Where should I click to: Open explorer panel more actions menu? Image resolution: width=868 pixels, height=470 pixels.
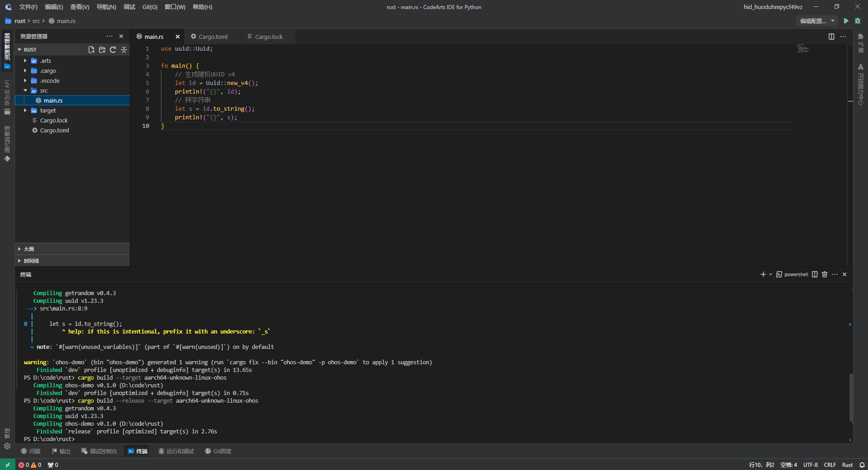(109, 36)
